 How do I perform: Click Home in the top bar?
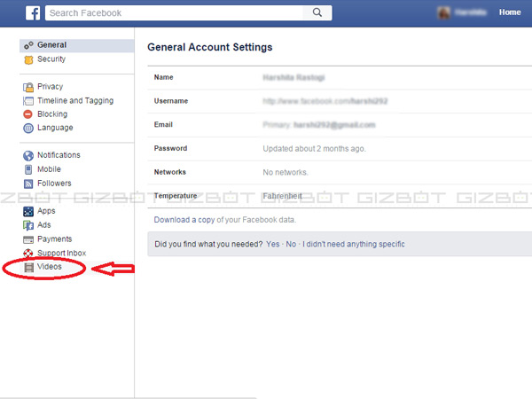pos(510,12)
